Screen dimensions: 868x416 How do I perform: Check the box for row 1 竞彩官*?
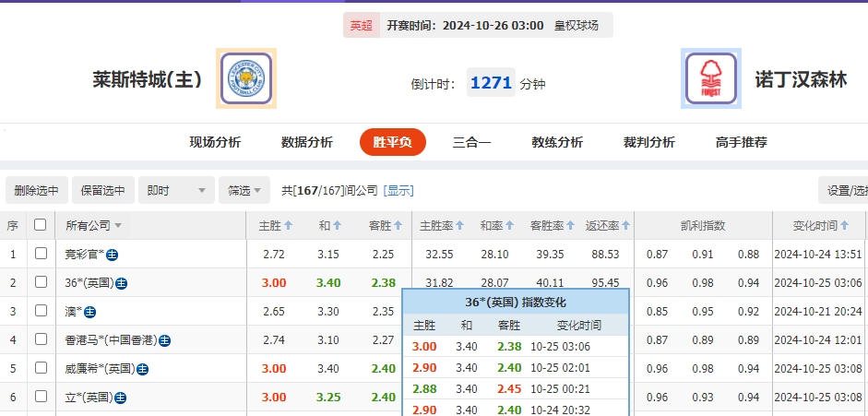coord(40,254)
